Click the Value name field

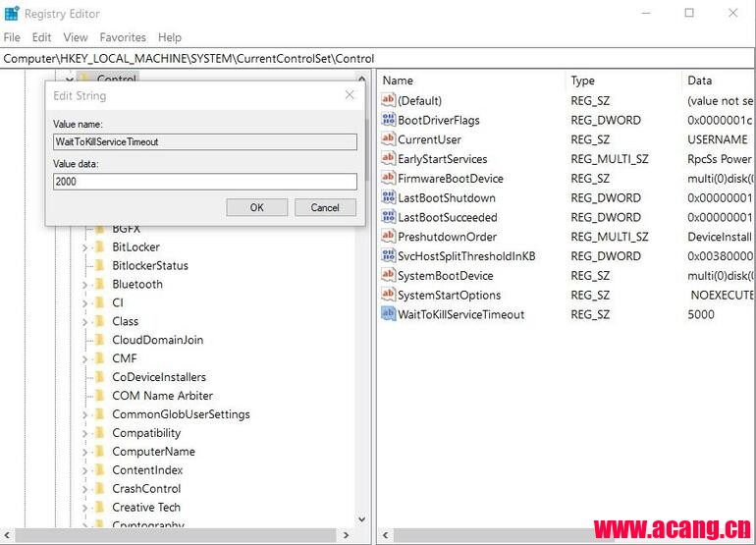(x=205, y=141)
